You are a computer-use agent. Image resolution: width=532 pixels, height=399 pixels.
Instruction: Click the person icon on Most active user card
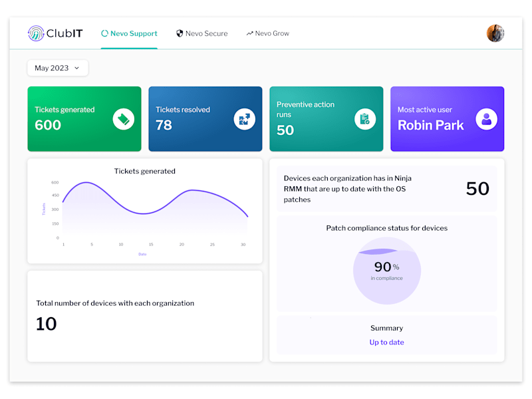487,119
